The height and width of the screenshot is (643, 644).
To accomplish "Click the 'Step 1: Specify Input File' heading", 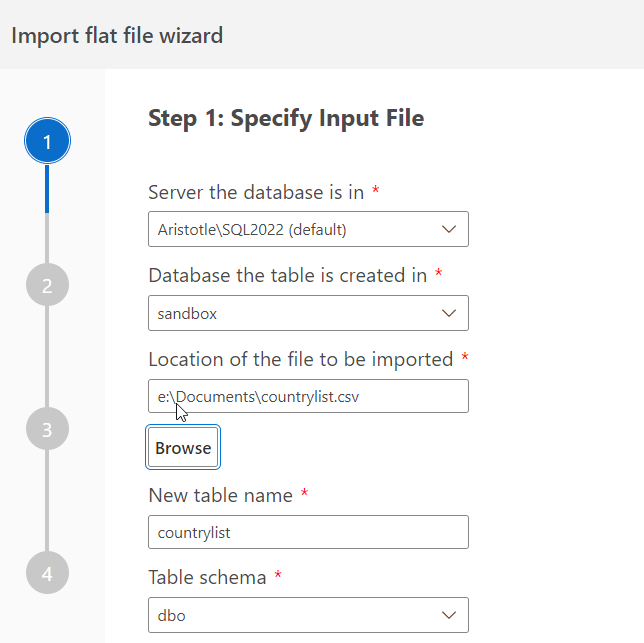I will tap(286, 118).
